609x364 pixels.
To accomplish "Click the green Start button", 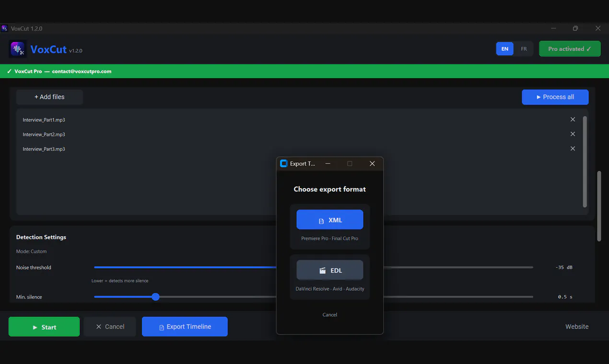I will (44, 327).
